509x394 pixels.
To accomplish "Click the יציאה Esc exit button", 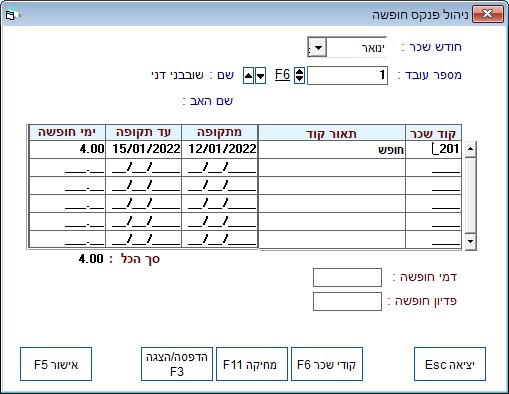I will point(450,364).
